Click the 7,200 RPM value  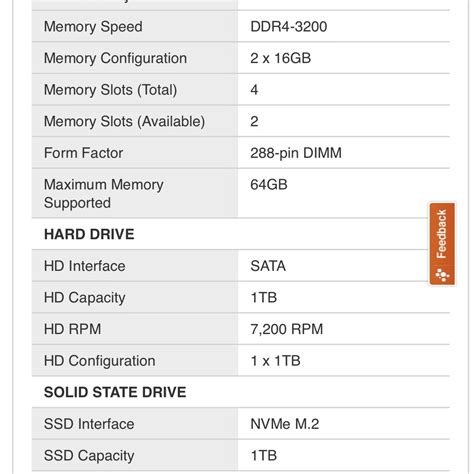(x=287, y=329)
